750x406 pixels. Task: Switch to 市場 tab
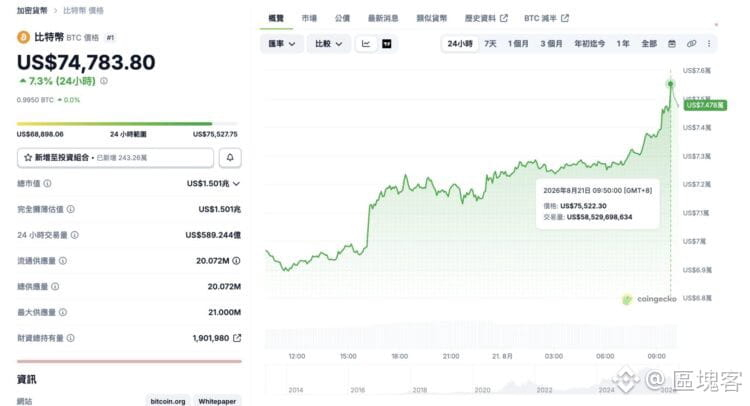[309, 18]
